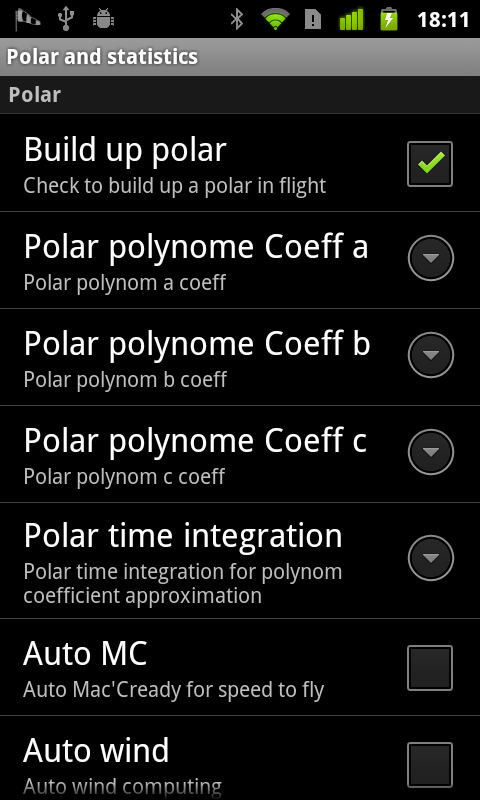This screenshot has width=480, height=800.
Task: Select the Polar time integration label
Action: (183, 536)
